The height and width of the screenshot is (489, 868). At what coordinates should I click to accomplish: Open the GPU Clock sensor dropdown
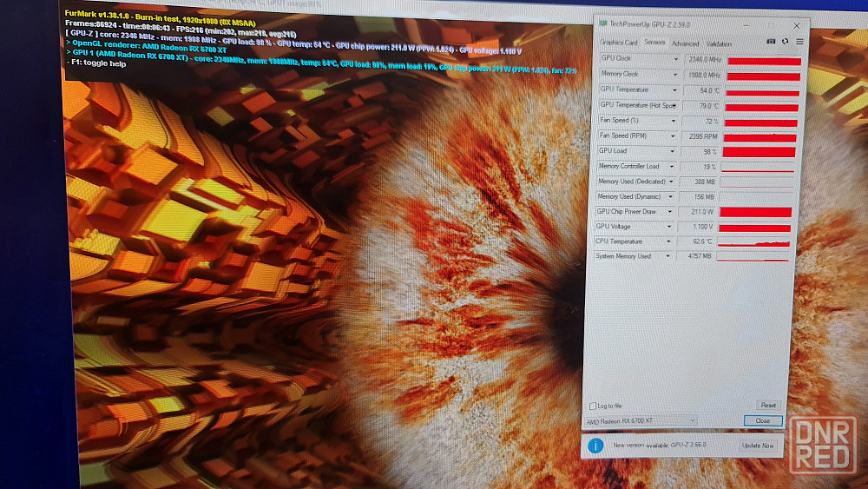coord(675,59)
